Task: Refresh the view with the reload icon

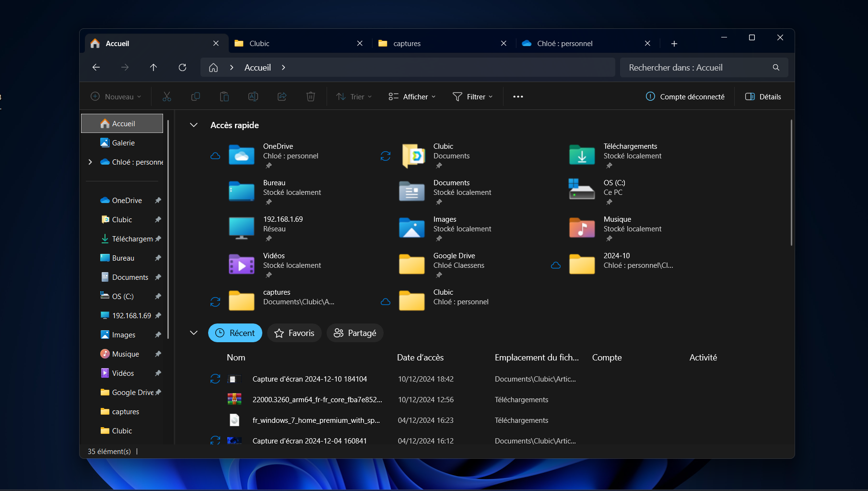Action: 182,67
